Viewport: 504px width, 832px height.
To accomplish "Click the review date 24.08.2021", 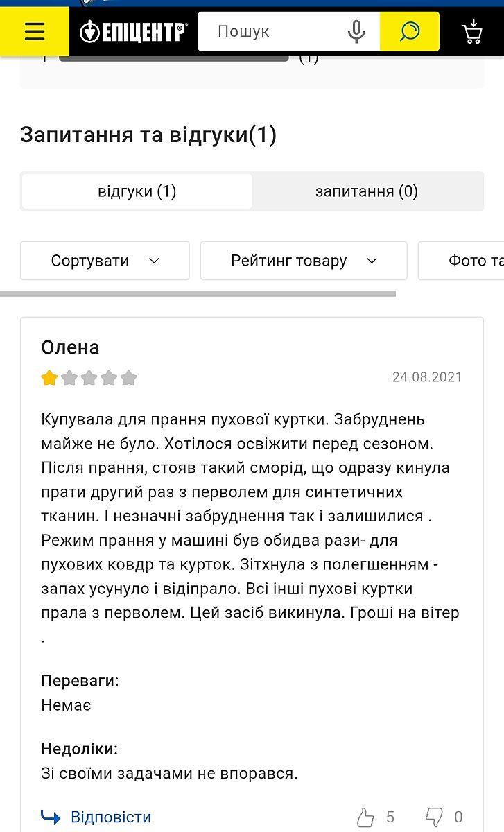I will coord(426,377).
